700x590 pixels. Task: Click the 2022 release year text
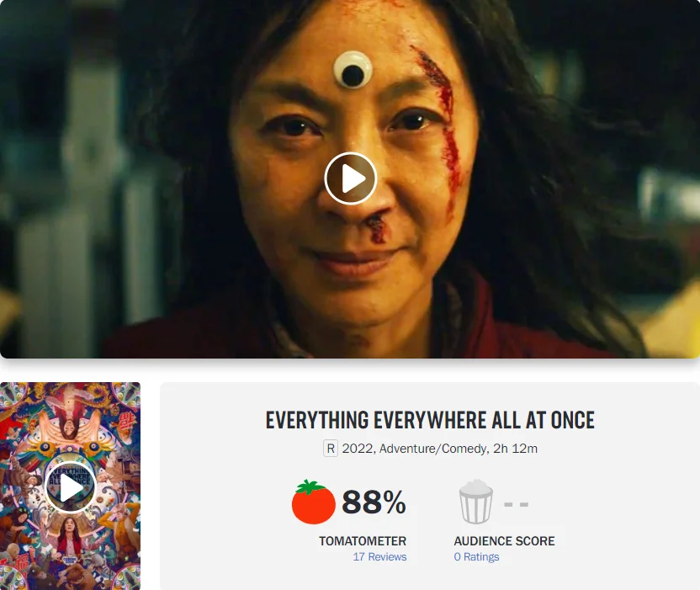tap(358, 449)
